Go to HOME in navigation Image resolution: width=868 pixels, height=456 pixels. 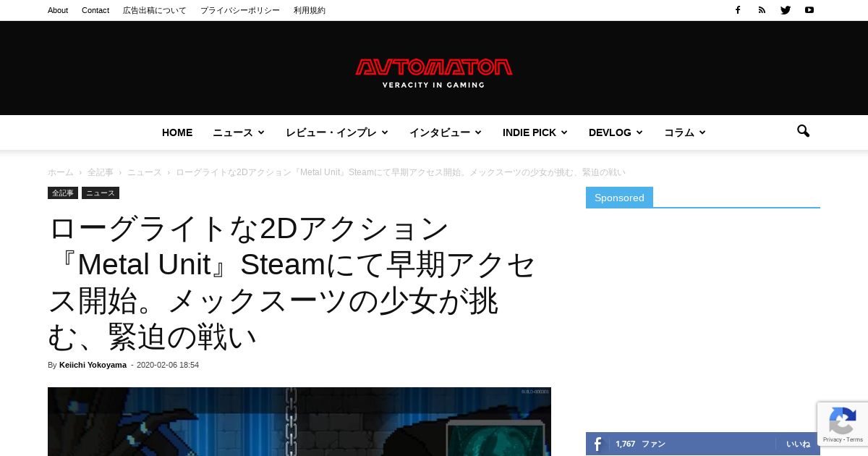point(177,132)
